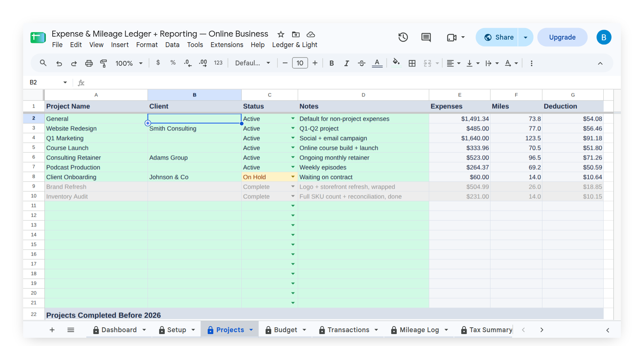The height and width of the screenshot is (346, 644).
Task: Open the text color picker
Action: [x=377, y=63]
